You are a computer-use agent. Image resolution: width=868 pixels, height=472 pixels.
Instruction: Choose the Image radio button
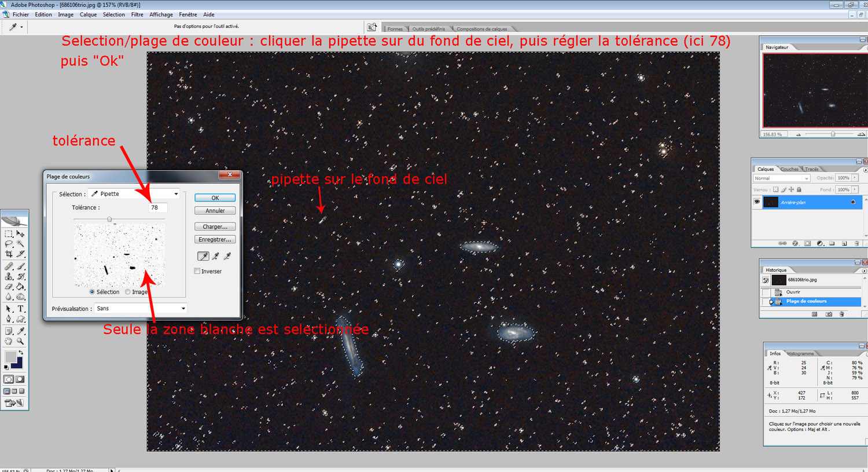127,292
